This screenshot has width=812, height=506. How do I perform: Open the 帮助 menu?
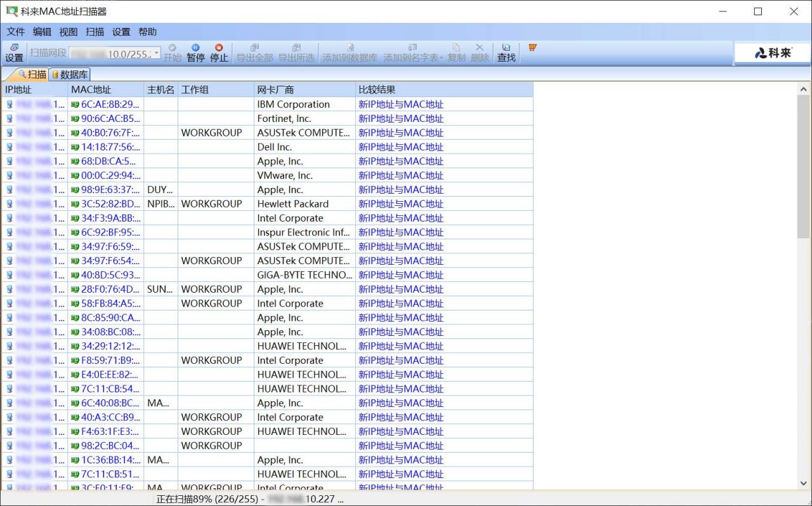[147, 32]
